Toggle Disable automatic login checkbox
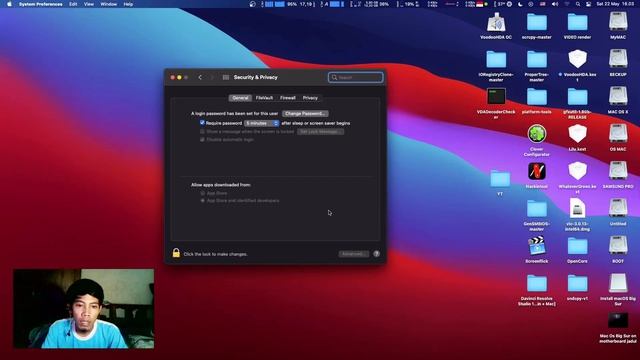Viewport: 640px width, 360px height. tap(202, 140)
